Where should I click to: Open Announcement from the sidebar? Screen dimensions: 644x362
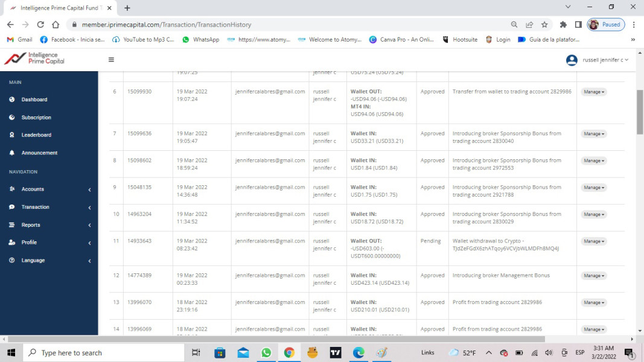(x=39, y=153)
